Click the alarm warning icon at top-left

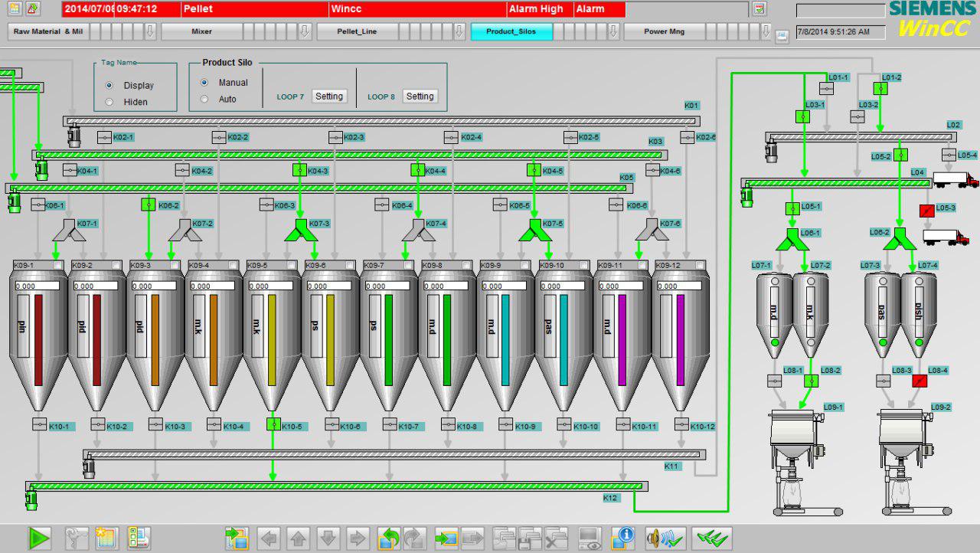click(x=33, y=9)
